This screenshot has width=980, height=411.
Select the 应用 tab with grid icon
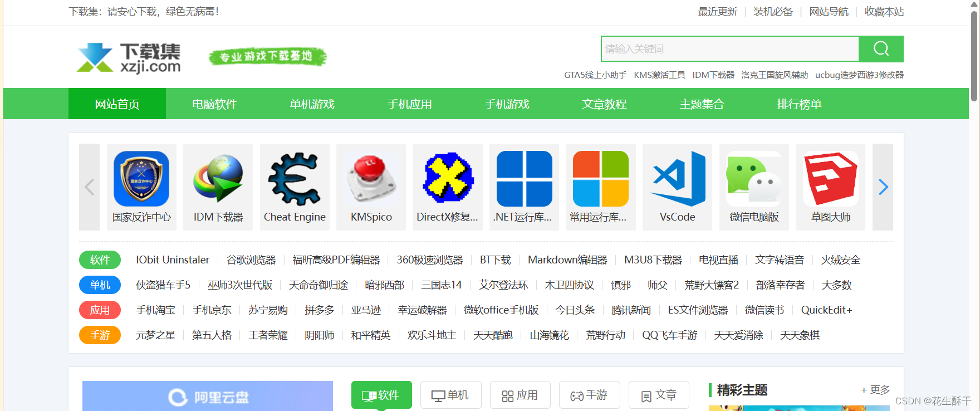click(x=520, y=395)
